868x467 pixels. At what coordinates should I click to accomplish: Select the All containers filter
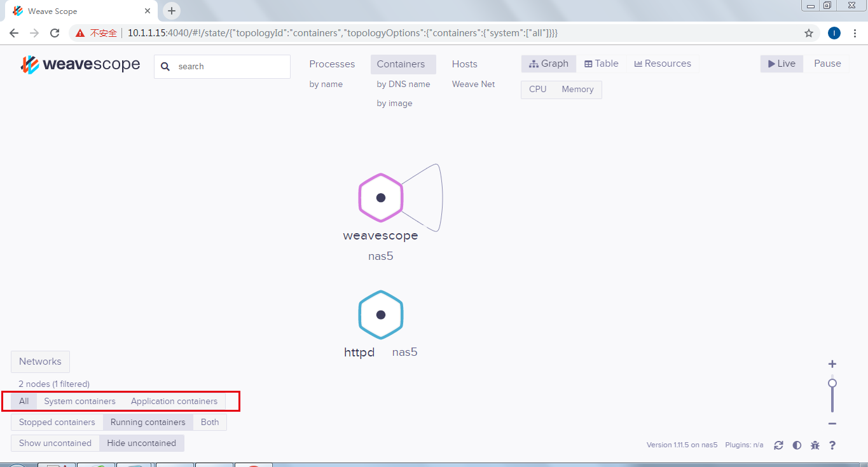click(x=24, y=402)
